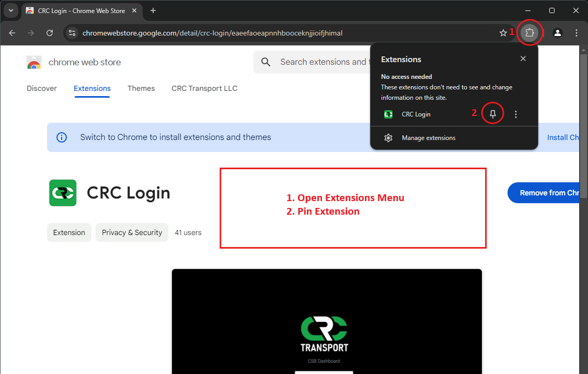The width and height of the screenshot is (588, 374).
Task: Bookmark this page with star icon
Action: coord(503,33)
